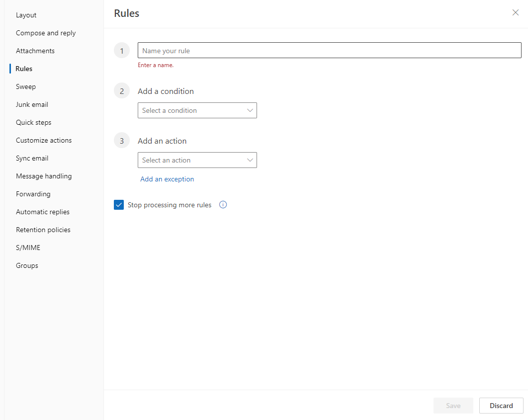Open S/MIME settings

coord(28,248)
